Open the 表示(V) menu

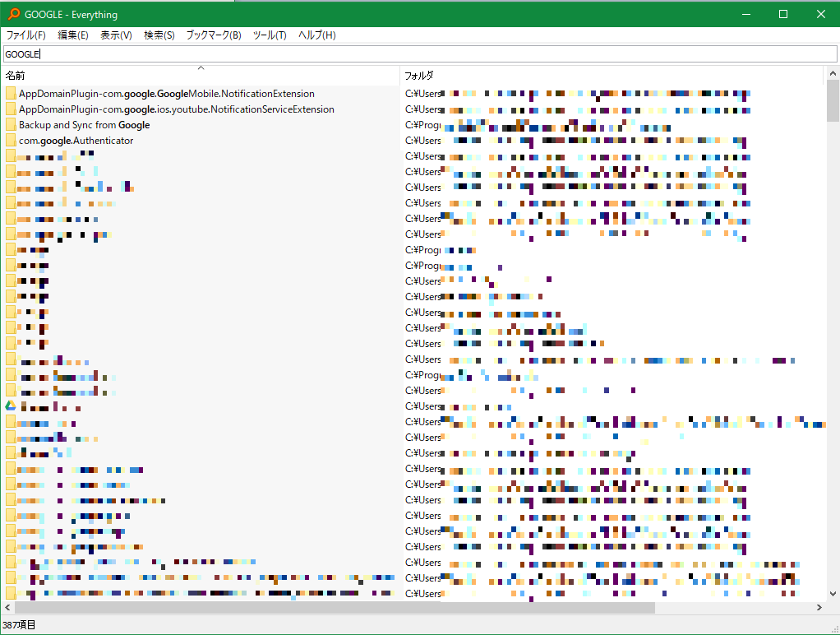116,35
